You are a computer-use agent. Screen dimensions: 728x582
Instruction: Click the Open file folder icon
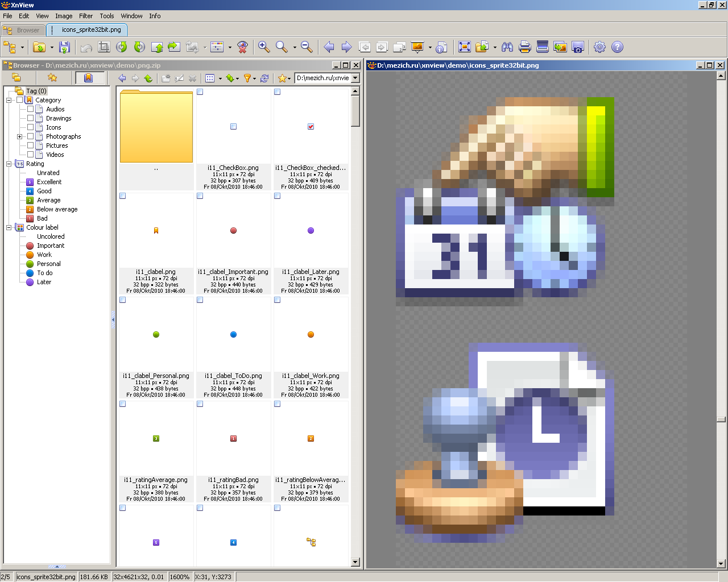[39, 47]
